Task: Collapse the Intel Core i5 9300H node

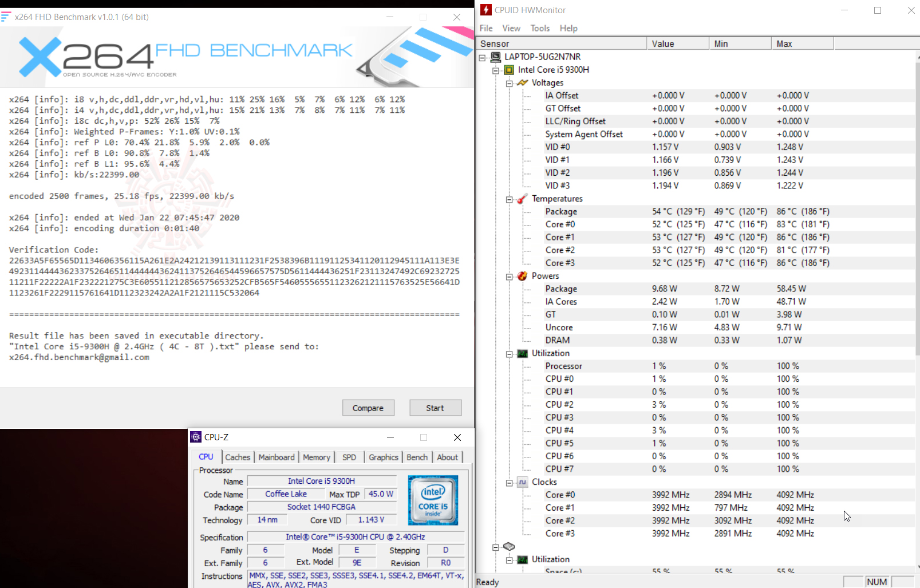Action: [496, 70]
